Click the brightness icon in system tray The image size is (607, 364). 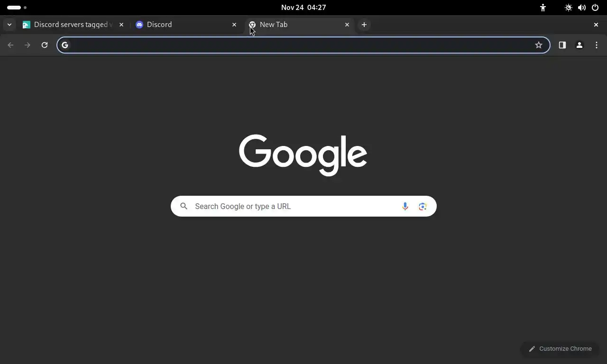click(568, 8)
